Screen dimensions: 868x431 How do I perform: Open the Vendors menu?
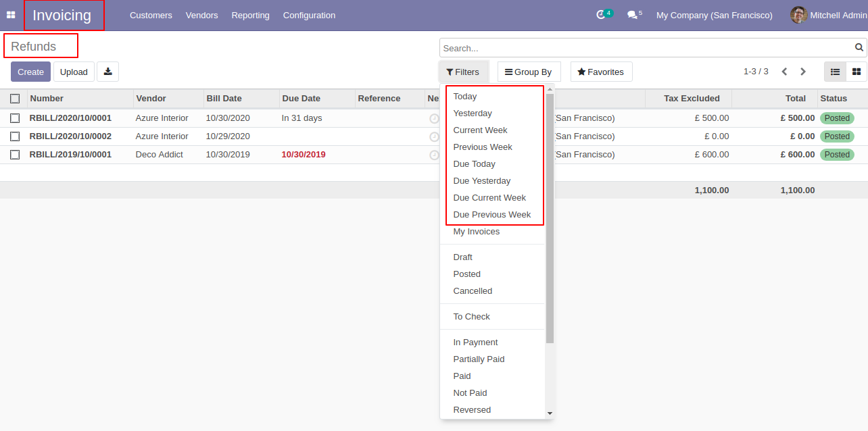[x=201, y=15]
